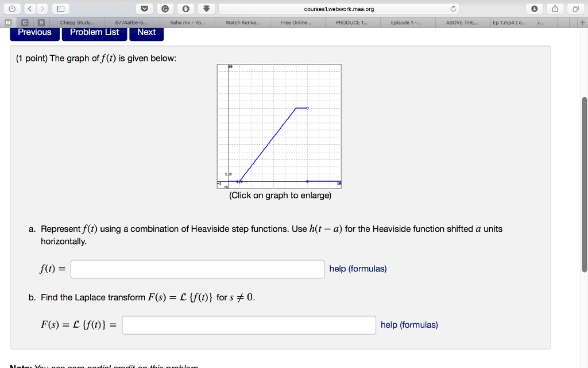Toggle the reading history clock icon
Viewport: 588px width, 368px height.
tap(12, 8)
